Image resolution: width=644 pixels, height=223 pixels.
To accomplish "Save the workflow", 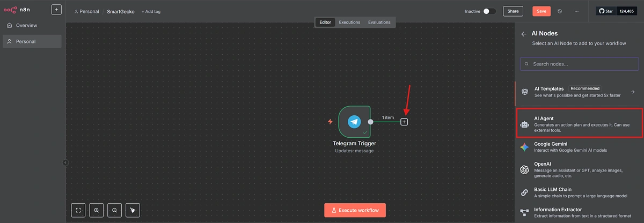I will pyautogui.click(x=541, y=11).
